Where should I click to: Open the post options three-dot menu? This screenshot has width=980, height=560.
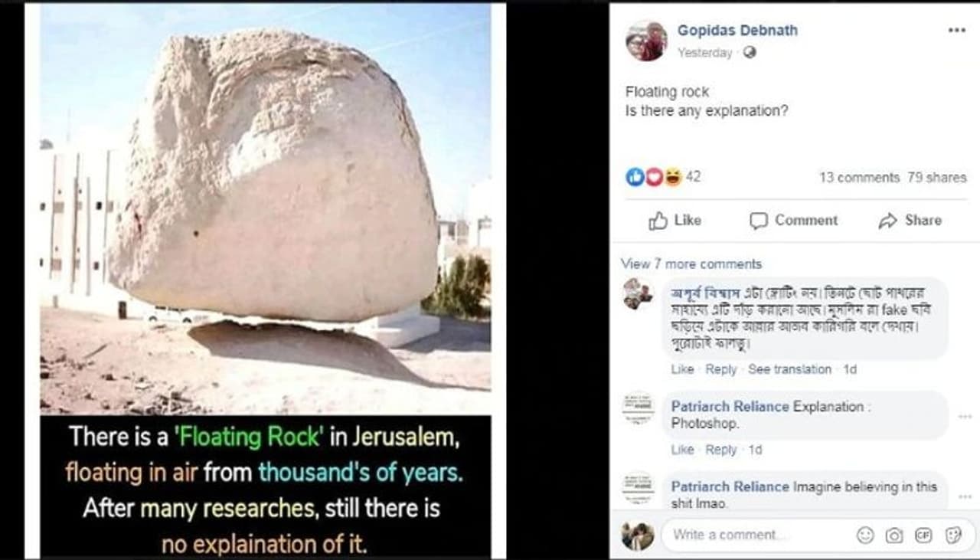pyautogui.click(x=956, y=31)
